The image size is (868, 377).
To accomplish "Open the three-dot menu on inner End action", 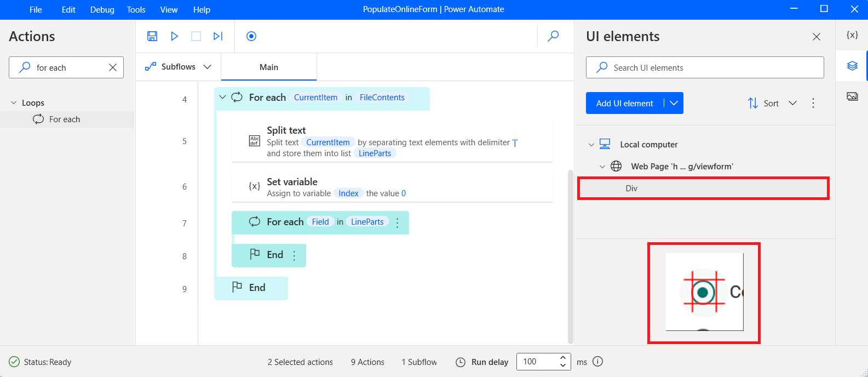I will tap(294, 255).
